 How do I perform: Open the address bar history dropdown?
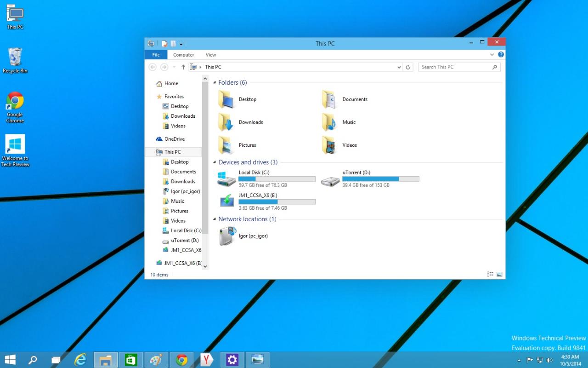point(399,67)
